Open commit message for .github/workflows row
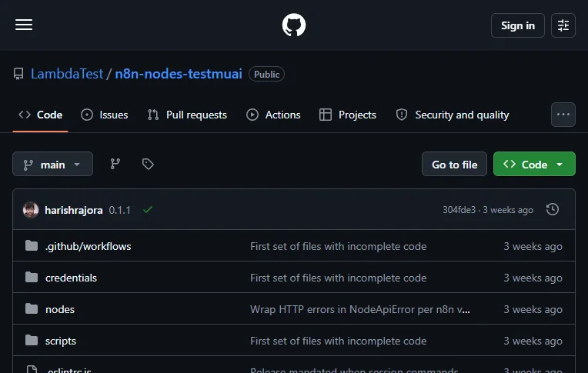Screen dimensions: 588x373 (x=338, y=246)
